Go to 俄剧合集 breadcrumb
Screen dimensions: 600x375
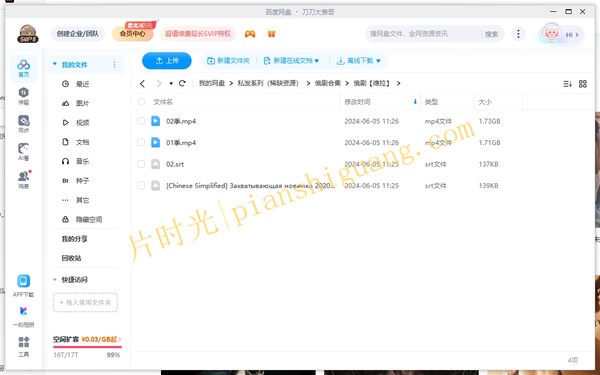click(328, 83)
